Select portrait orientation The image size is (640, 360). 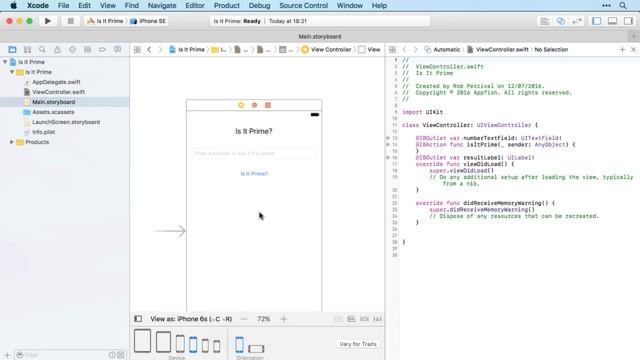[x=239, y=344]
